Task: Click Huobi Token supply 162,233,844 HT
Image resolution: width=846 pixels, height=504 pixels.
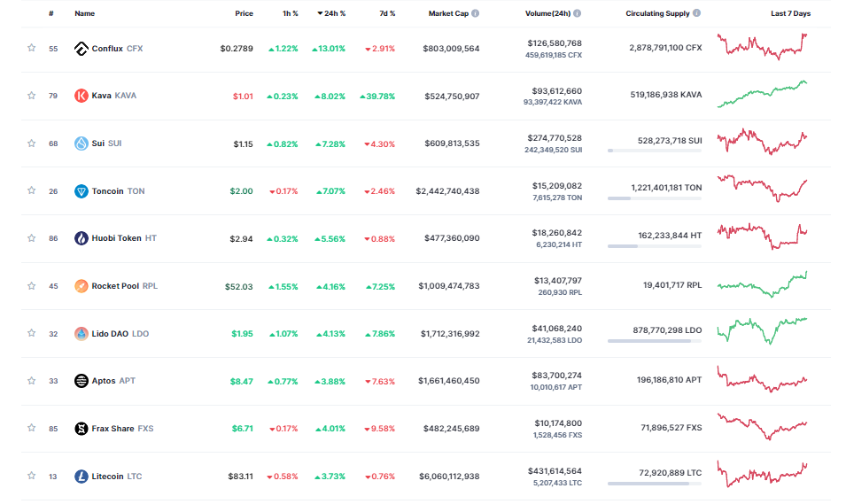Action: pos(670,236)
